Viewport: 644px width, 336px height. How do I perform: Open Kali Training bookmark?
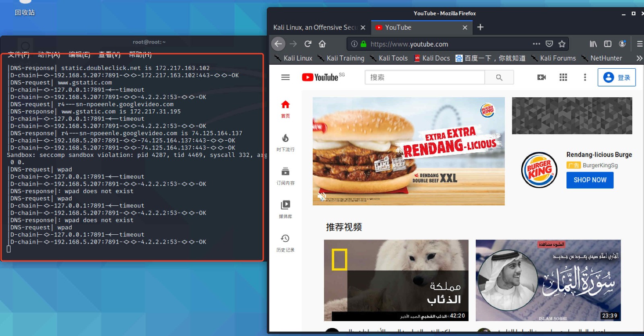point(341,58)
